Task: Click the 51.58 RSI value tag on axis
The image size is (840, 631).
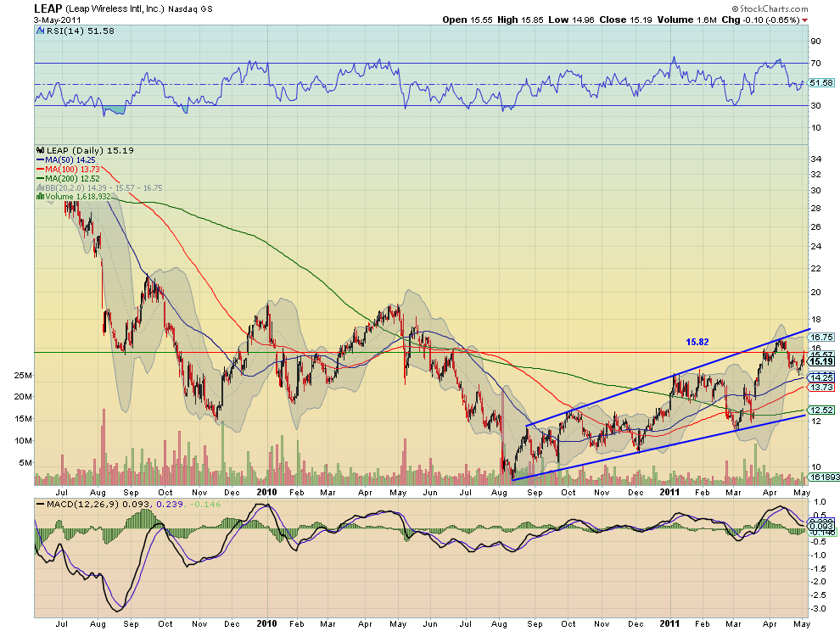Action: (822, 83)
